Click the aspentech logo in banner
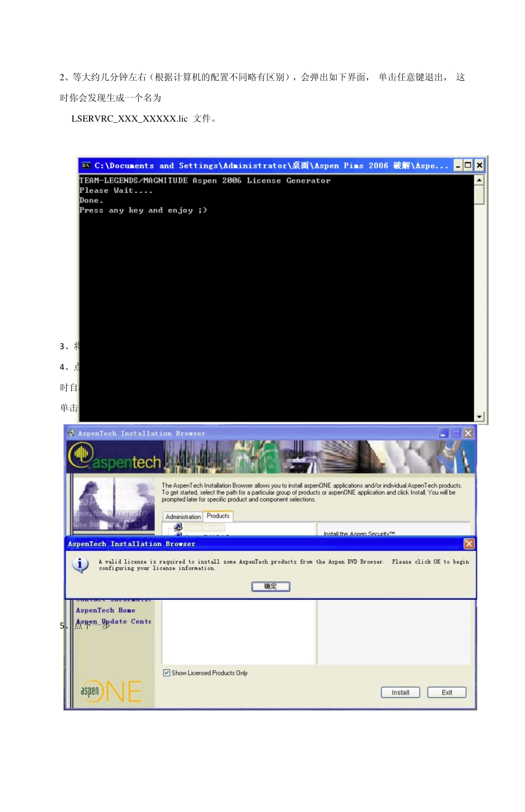The height and width of the screenshot is (812, 525). [x=115, y=458]
